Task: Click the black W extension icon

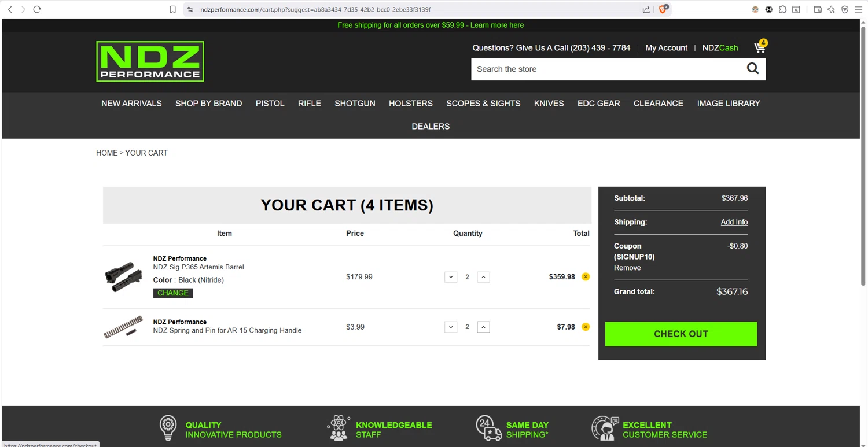Action: tap(769, 9)
